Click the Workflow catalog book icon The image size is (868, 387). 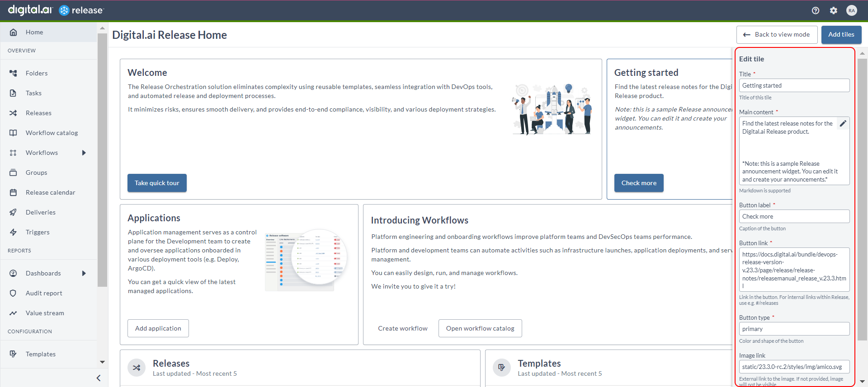coord(14,133)
